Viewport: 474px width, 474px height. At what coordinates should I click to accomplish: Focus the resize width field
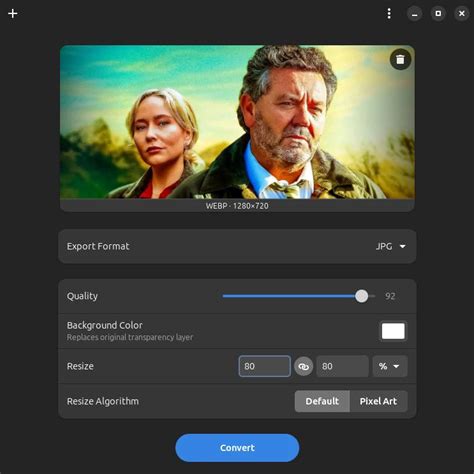[x=265, y=366]
